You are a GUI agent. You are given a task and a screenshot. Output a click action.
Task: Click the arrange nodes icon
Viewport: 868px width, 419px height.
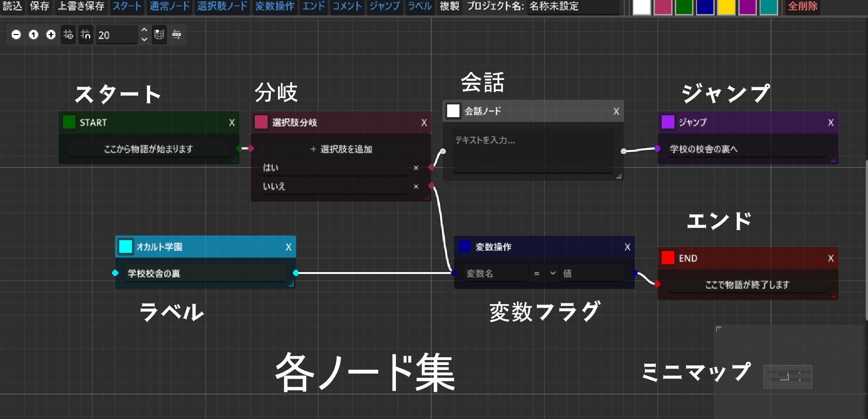point(177,35)
